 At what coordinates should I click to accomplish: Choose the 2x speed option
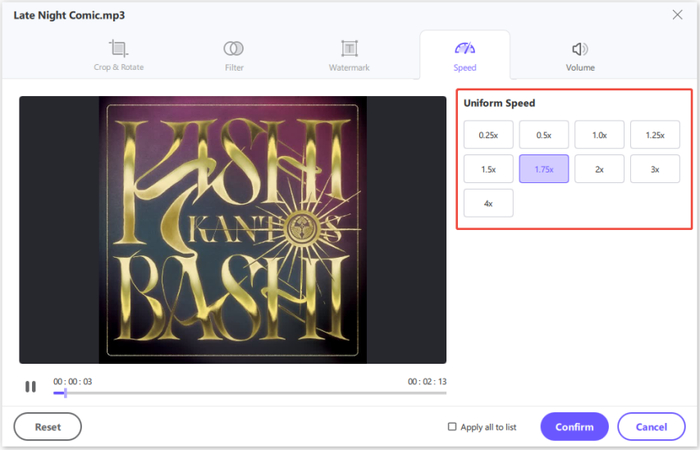599,169
